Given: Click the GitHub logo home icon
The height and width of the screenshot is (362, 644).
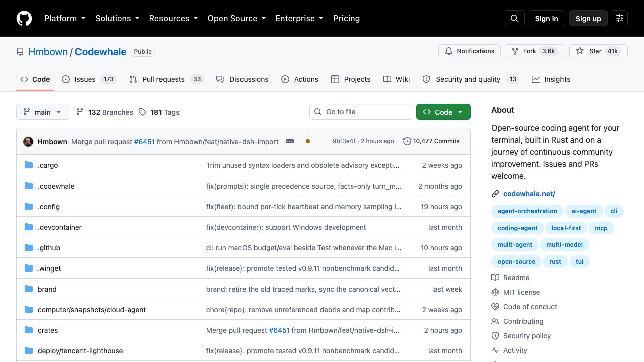Looking at the screenshot, I should point(24,18).
